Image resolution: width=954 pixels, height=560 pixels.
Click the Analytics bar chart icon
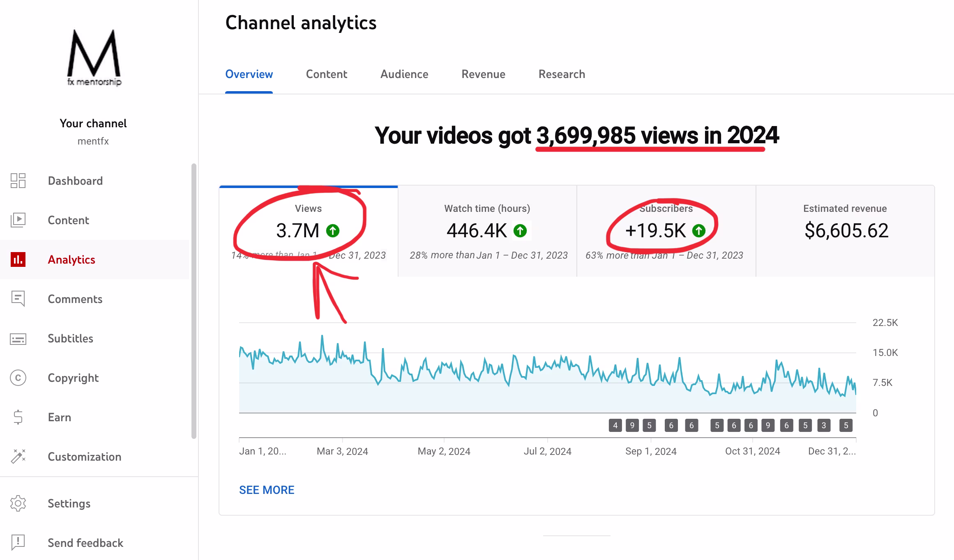pyautogui.click(x=18, y=259)
